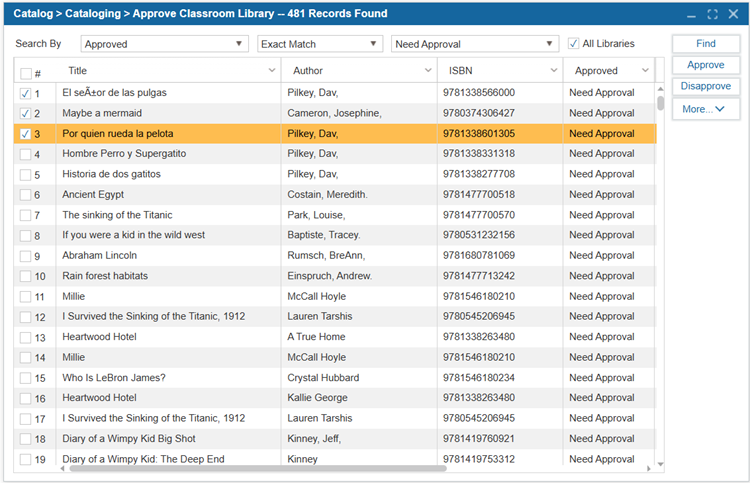
Task: Expand the Approved column header chevron
Action: (x=645, y=70)
